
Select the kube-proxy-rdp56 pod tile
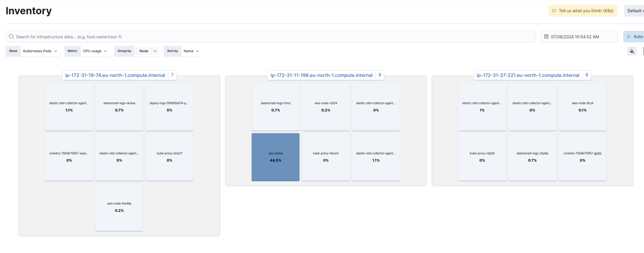tap(482, 157)
